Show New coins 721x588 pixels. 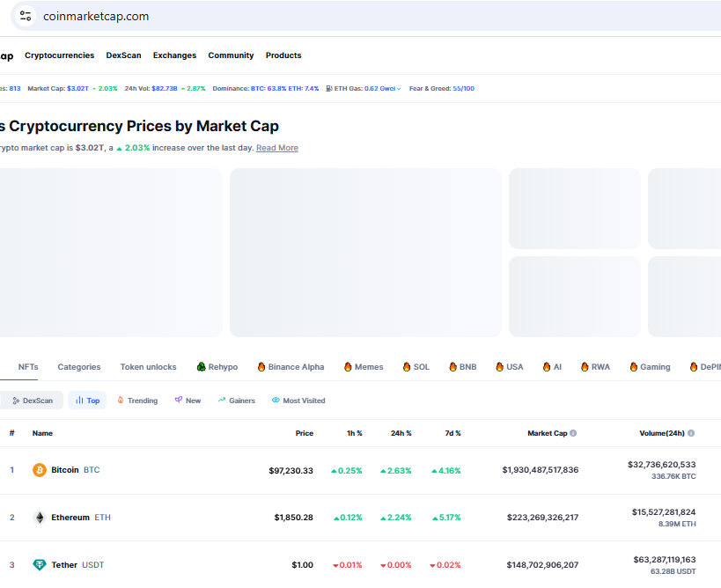tap(188, 401)
